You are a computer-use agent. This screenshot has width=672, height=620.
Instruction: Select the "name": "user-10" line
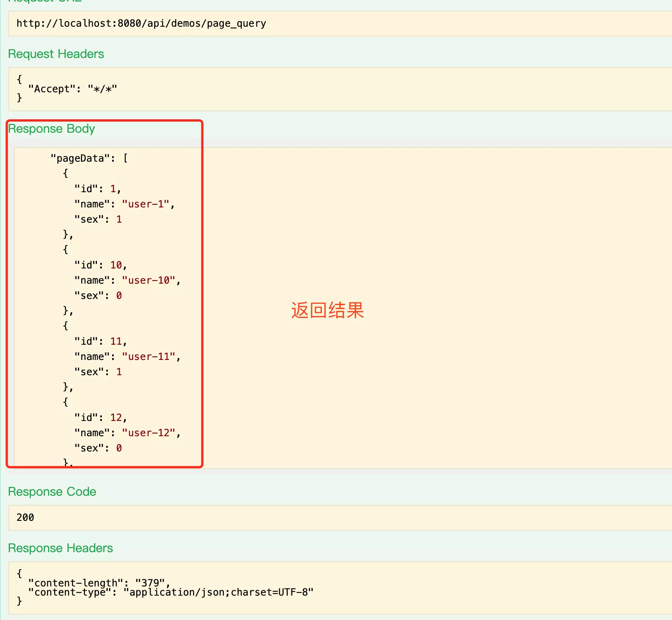click(x=127, y=280)
